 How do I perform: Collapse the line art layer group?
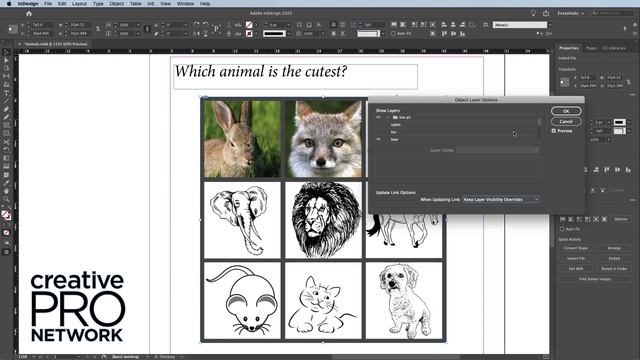pos(388,117)
